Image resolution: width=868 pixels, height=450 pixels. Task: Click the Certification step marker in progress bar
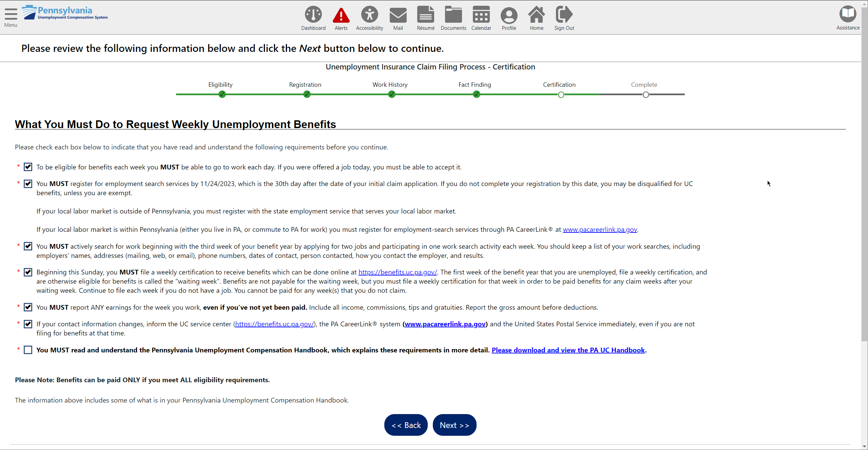[x=561, y=95]
